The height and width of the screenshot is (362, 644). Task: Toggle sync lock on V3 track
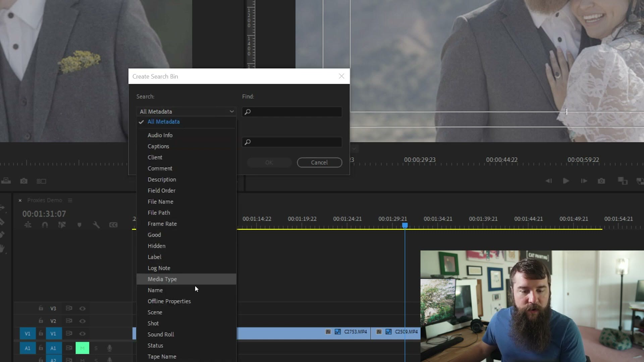(69, 308)
